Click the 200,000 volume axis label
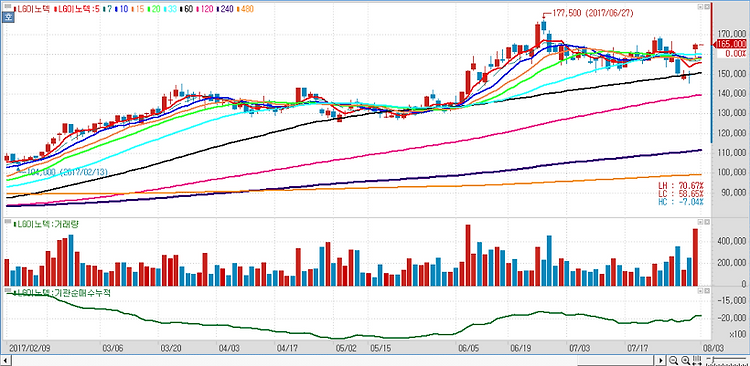The height and width of the screenshot is (366, 750). coord(733,263)
